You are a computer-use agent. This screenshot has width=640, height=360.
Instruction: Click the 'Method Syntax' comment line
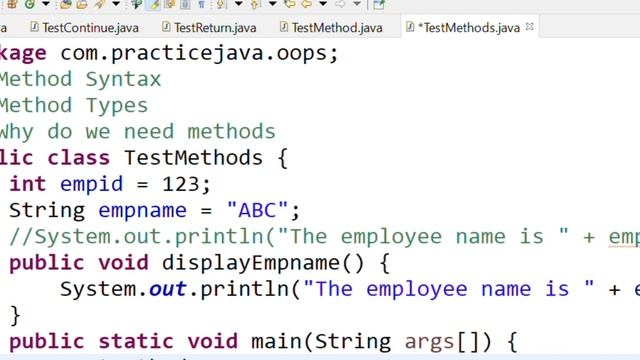(x=80, y=79)
